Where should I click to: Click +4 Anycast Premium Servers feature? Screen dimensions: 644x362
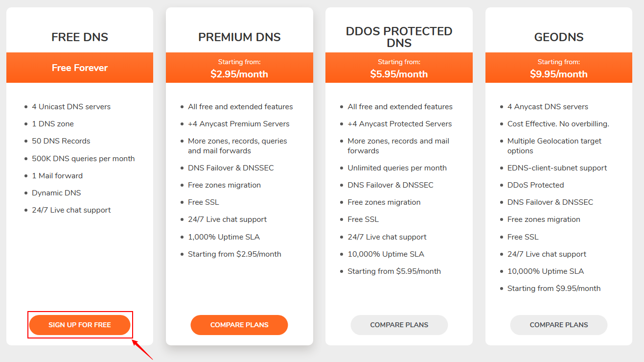coord(238,124)
